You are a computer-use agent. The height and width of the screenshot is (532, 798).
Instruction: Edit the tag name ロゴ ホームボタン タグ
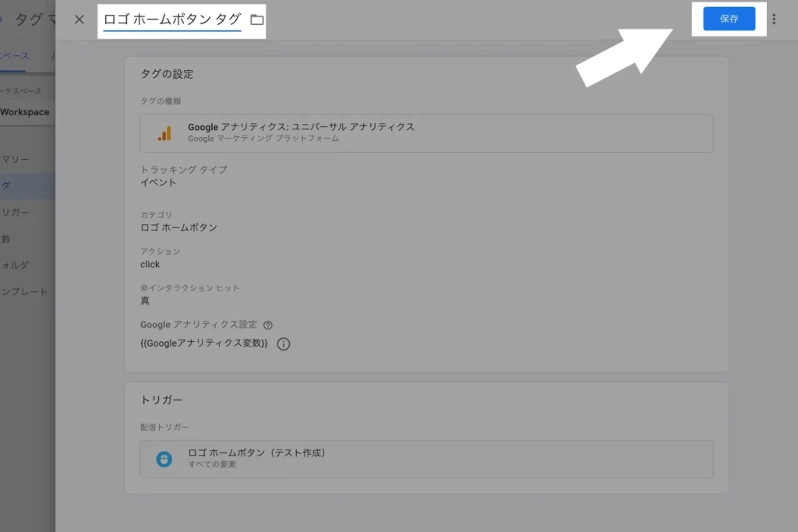(x=172, y=19)
